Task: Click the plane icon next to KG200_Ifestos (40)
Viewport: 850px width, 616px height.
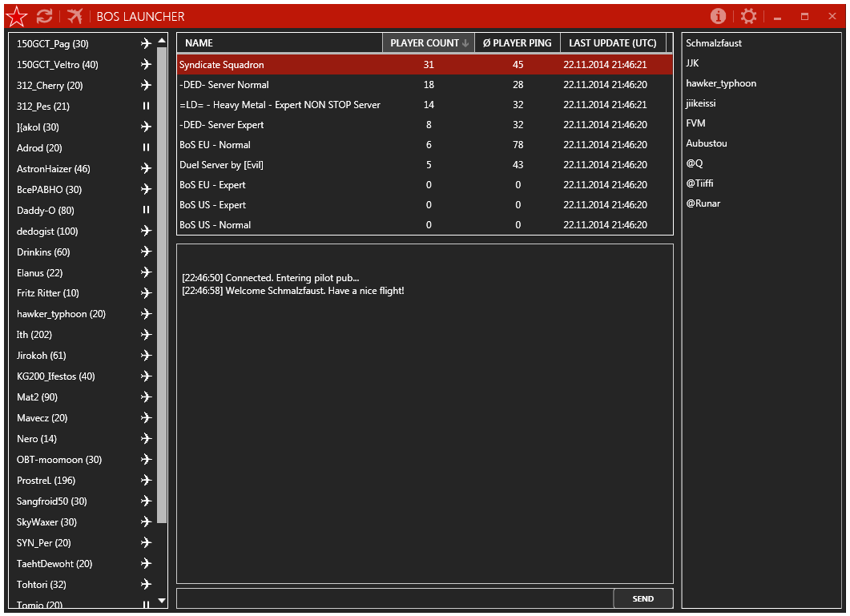Action: click(146, 376)
